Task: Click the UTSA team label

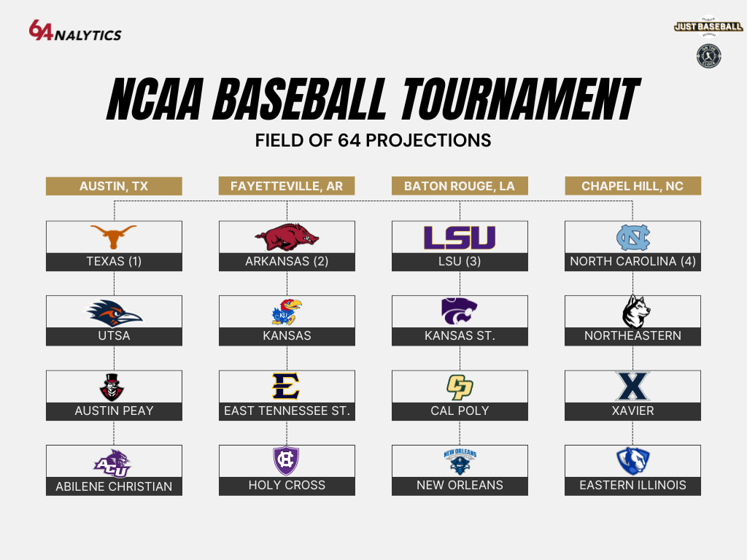Action: tap(114, 336)
